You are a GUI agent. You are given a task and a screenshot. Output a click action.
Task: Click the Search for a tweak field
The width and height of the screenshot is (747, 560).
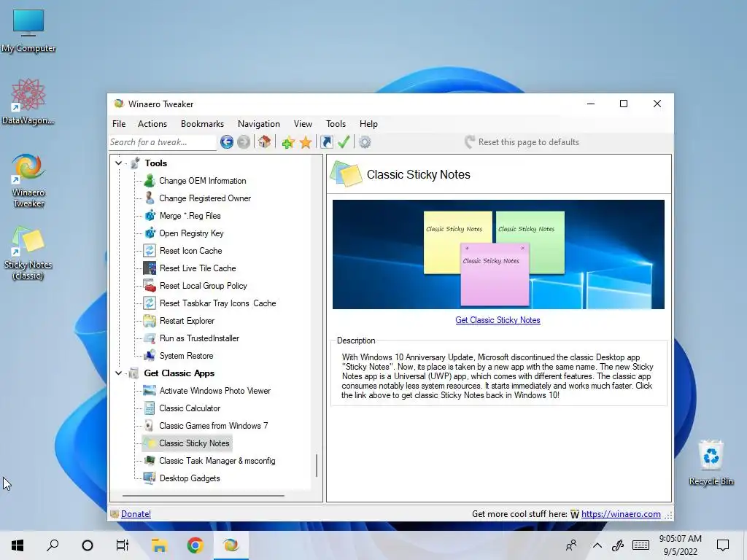click(x=162, y=142)
